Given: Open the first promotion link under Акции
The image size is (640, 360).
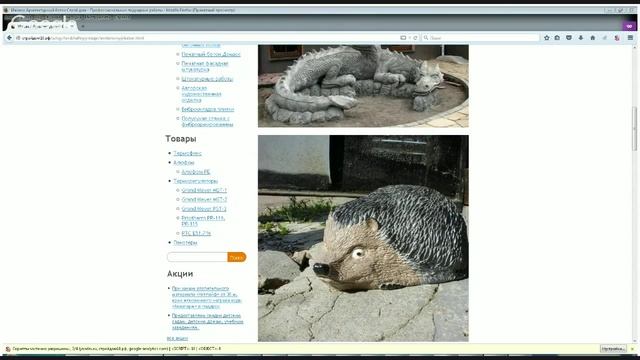Looking at the screenshot, I should 207,298.
